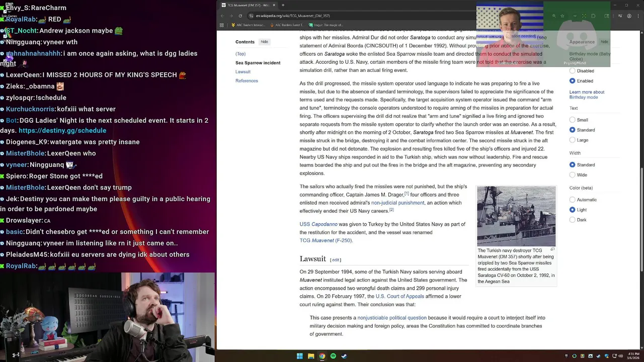Open a new browser tab
The image size is (644, 362).
283,5
